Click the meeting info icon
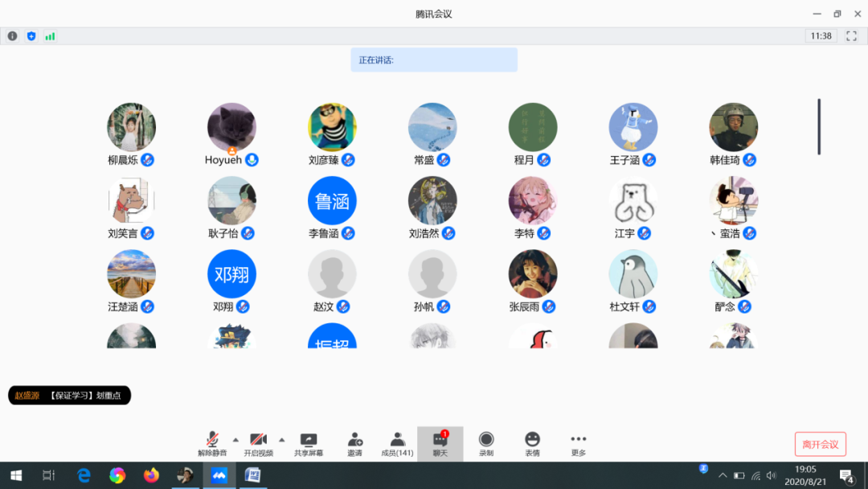Viewport: 868px width, 489px height. (x=12, y=36)
